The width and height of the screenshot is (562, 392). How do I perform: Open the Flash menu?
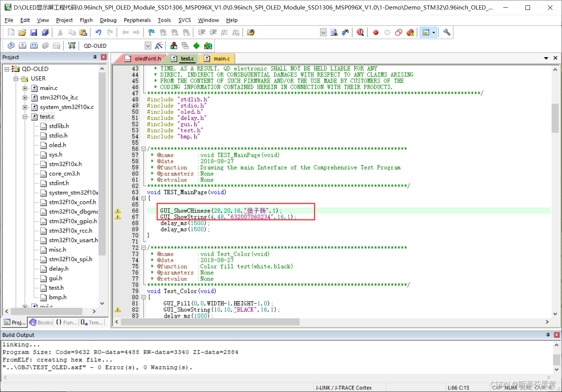[x=86, y=20]
